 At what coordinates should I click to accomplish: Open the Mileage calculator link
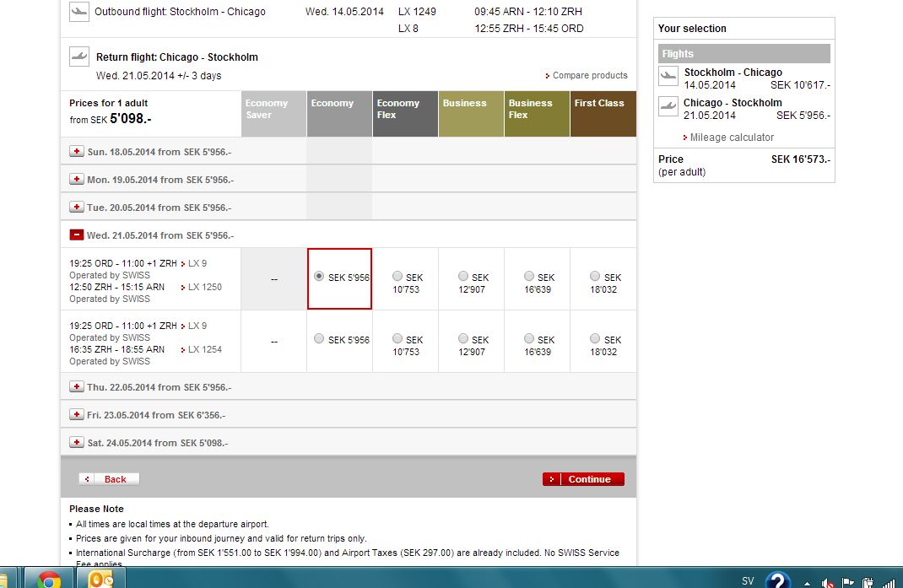731,138
